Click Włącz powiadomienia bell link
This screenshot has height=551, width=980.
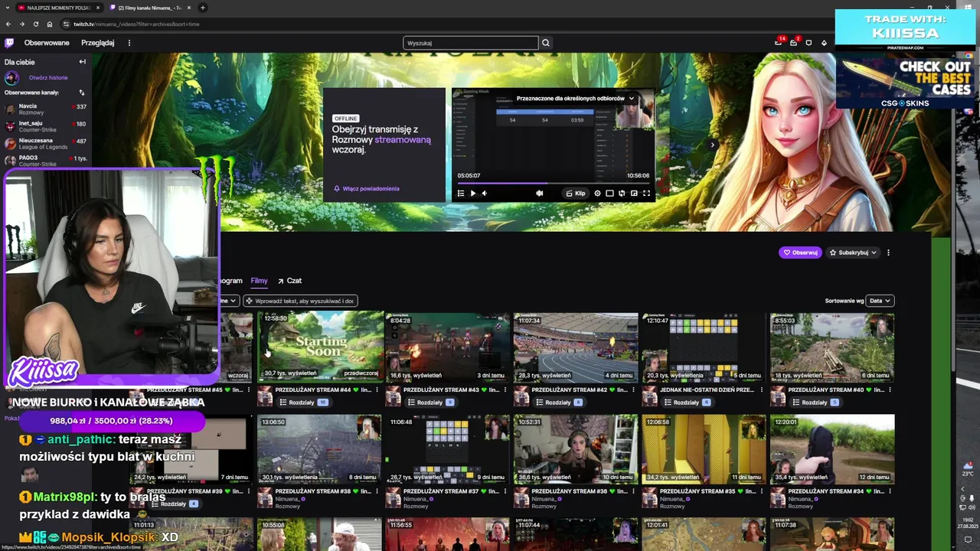(x=367, y=188)
